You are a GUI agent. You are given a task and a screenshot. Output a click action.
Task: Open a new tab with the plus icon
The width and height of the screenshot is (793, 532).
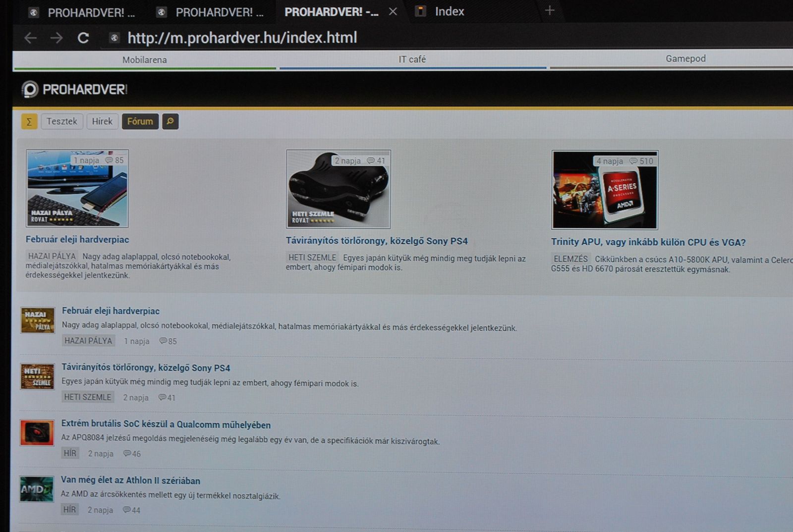(549, 10)
